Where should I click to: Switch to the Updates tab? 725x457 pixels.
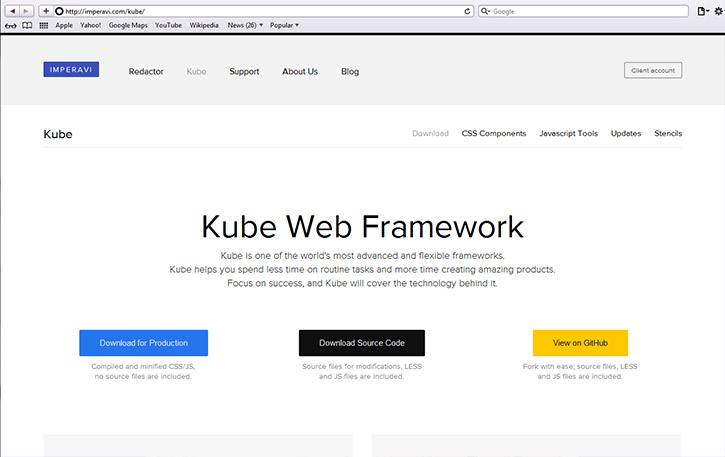(626, 133)
